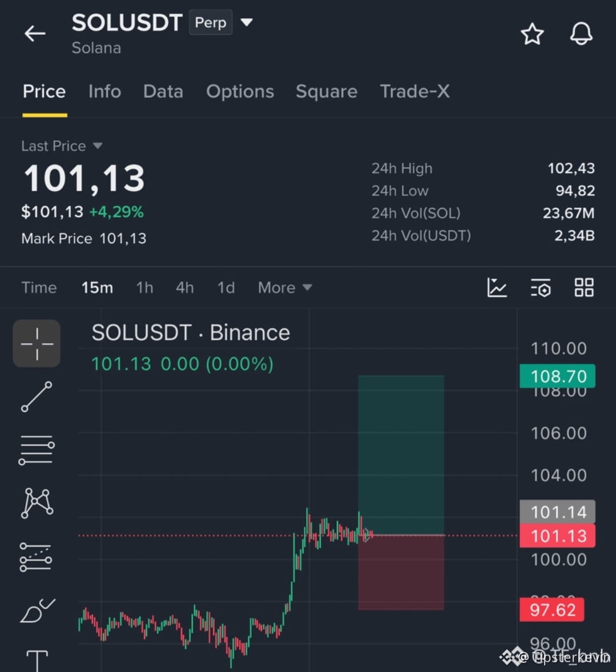Click the 24h Vol(USDT) value 2,34B
616x672 pixels.
(x=574, y=235)
